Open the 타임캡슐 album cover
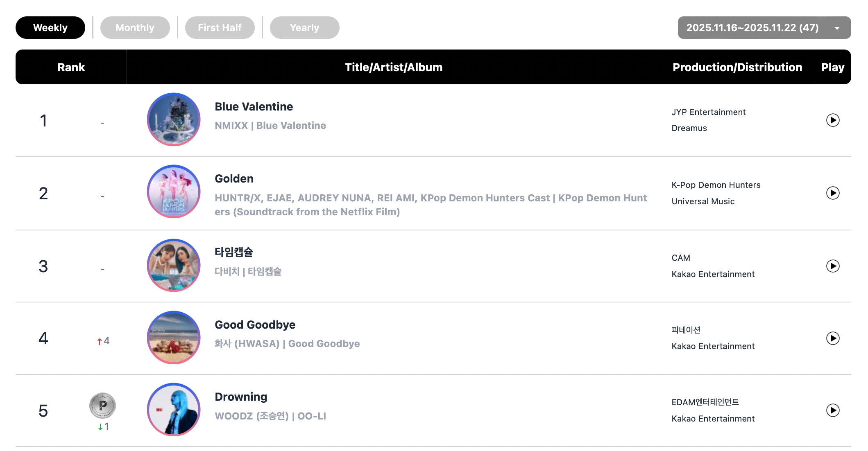 point(174,265)
